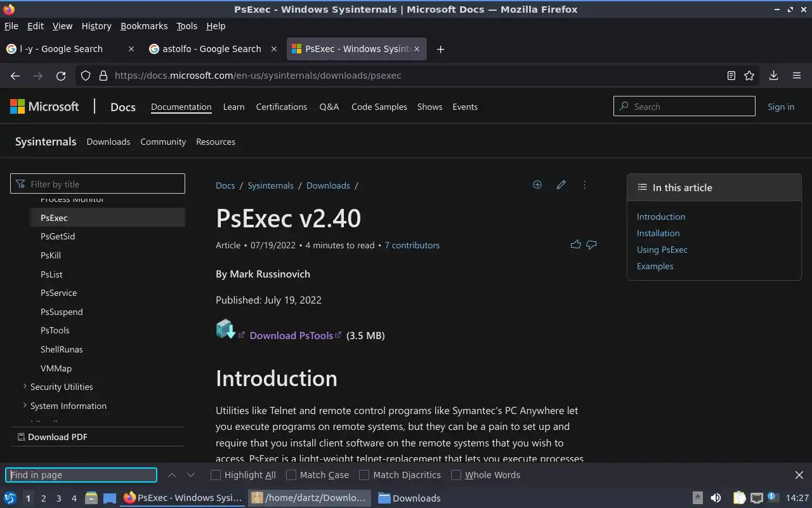Open the Bookmarks menu
The width and height of the screenshot is (812, 508).
click(x=144, y=26)
